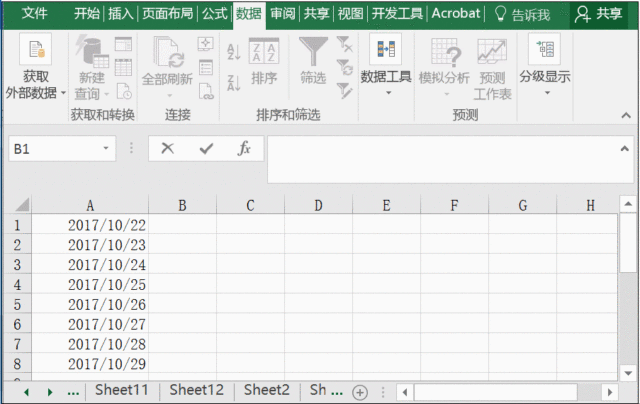
Task: Click the cancel X formula button
Action: pos(167,148)
